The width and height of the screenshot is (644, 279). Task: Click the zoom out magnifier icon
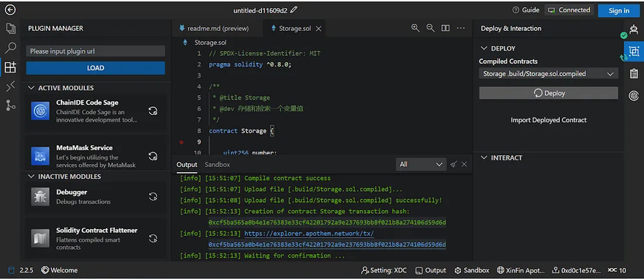click(430, 28)
